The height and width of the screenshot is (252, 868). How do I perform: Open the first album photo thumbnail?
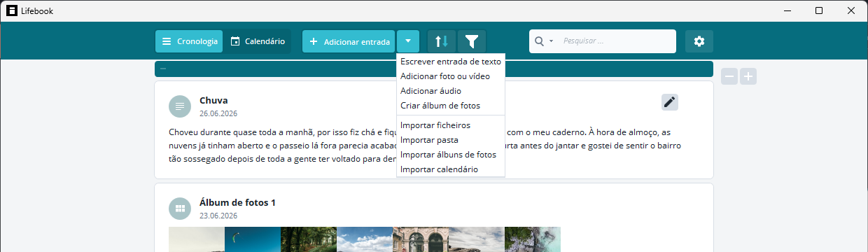(197, 239)
